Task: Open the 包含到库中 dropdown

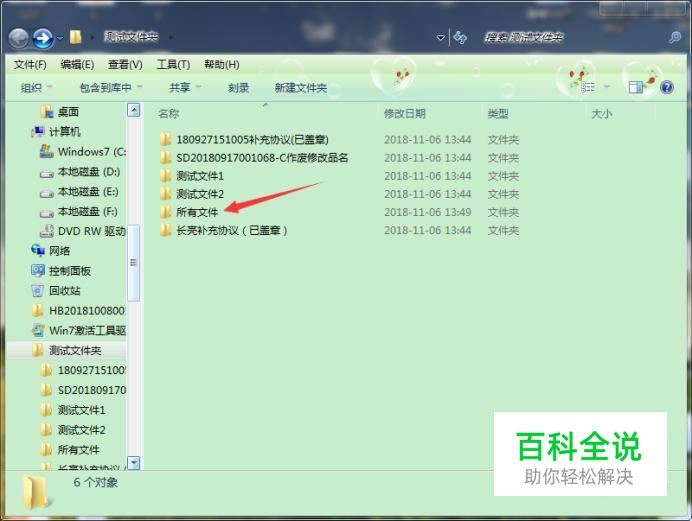Action: 111,88
